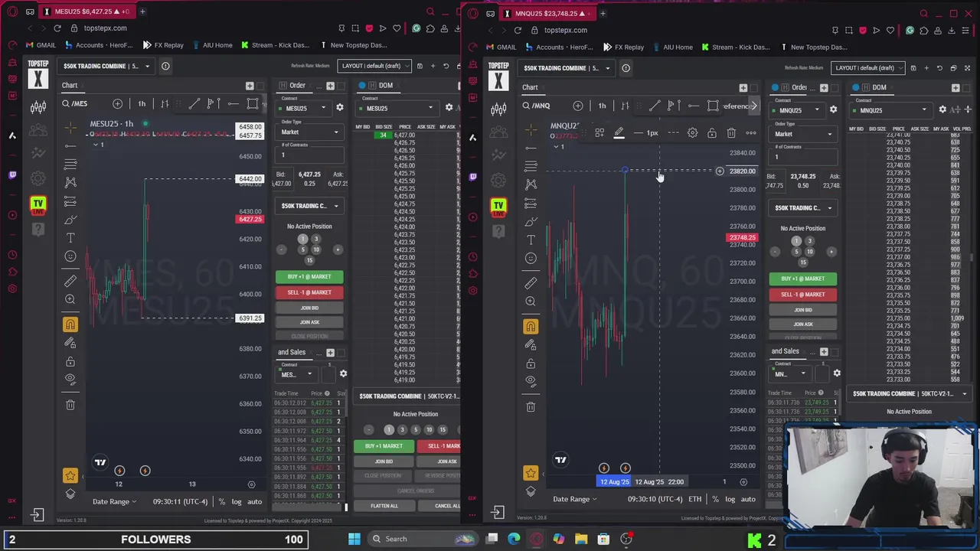This screenshot has height=551, width=980.
Task: Switch to Chart tab in MES window
Action: click(70, 85)
